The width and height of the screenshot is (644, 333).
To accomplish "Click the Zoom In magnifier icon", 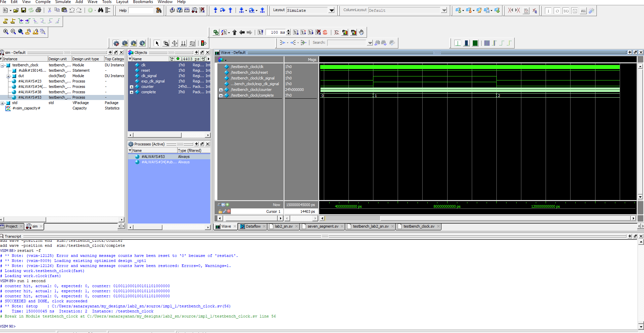I will [6, 32].
